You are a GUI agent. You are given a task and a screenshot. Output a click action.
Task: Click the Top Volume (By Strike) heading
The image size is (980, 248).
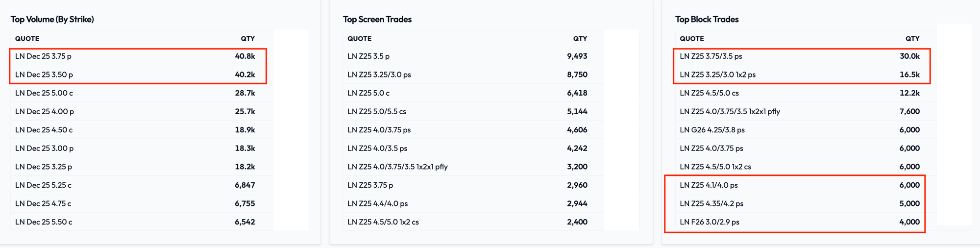click(x=52, y=19)
